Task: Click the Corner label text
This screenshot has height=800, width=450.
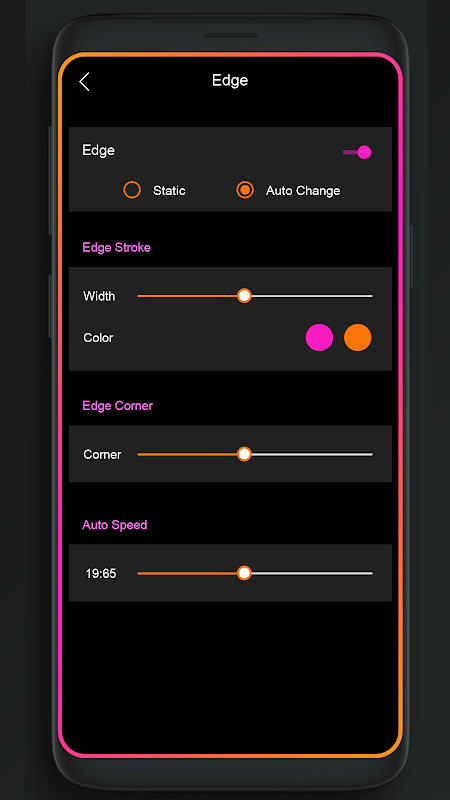Action: 102,455
